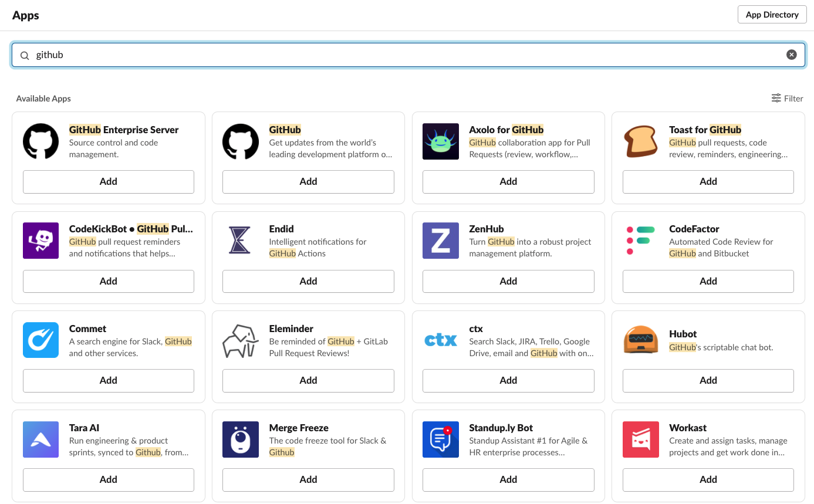
Task: Click the ctx logo icon
Action: pyautogui.click(x=441, y=340)
